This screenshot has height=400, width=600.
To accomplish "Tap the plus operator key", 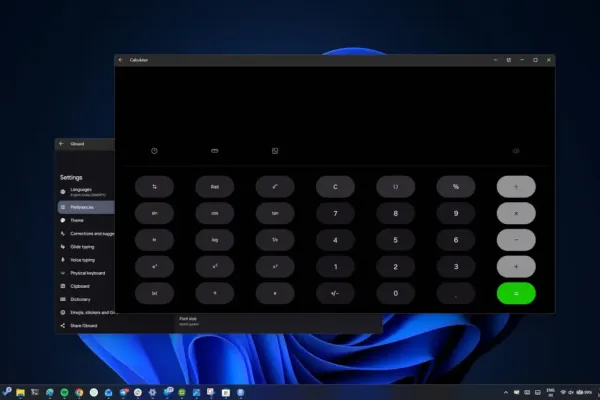I will (x=516, y=267).
